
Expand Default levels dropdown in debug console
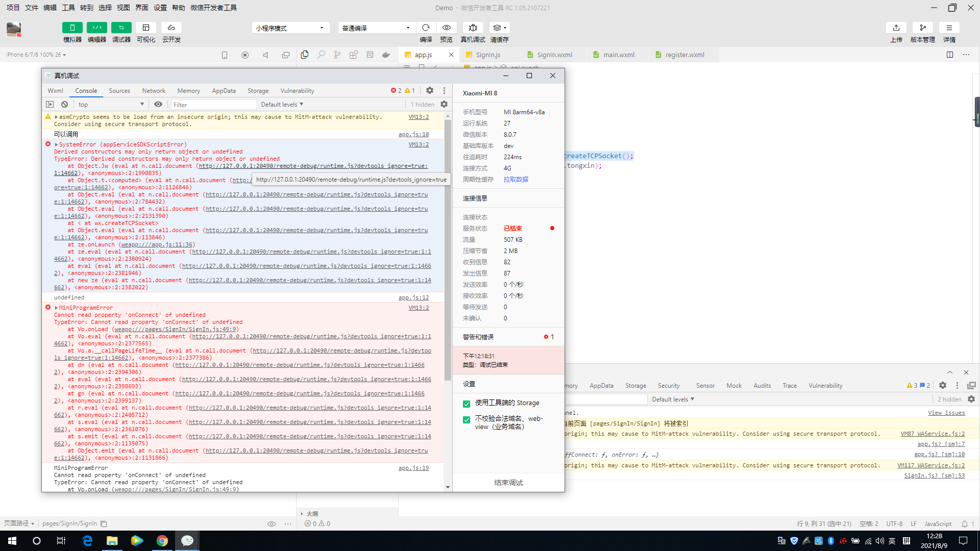click(282, 104)
